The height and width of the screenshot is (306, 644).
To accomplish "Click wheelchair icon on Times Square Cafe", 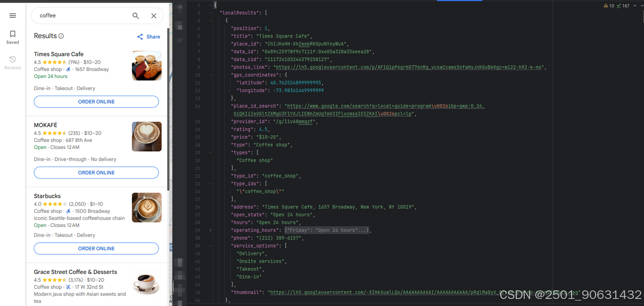I will pyautogui.click(x=68, y=69).
